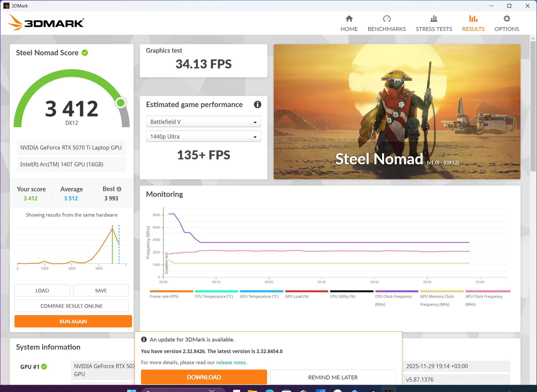The image size is (537, 392).
Task: Toggle CPU Clock Frequency legend series
Action: tap(393, 296)
